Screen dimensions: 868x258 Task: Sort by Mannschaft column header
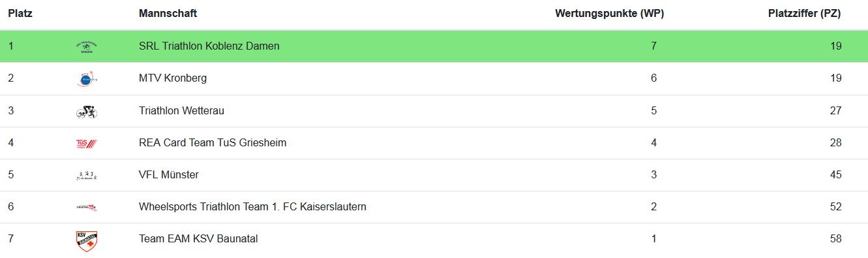tap(168, 13)
